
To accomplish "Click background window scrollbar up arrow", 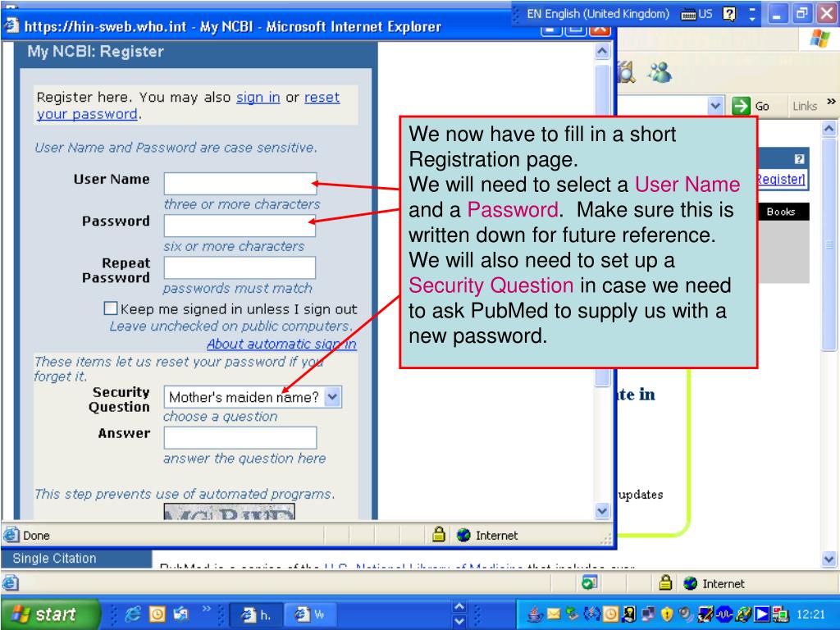I will 829,129.
